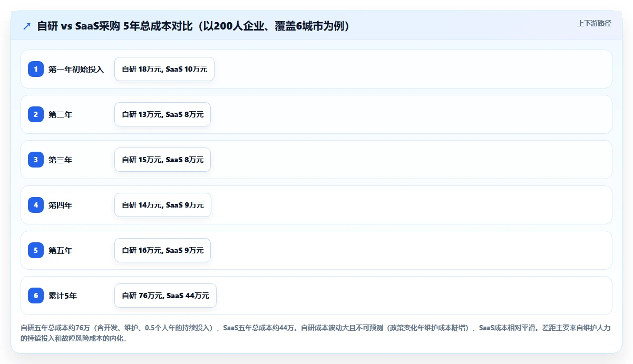633x364 pixels.
Task: Click step number badge 2
Action: point(36,114)
